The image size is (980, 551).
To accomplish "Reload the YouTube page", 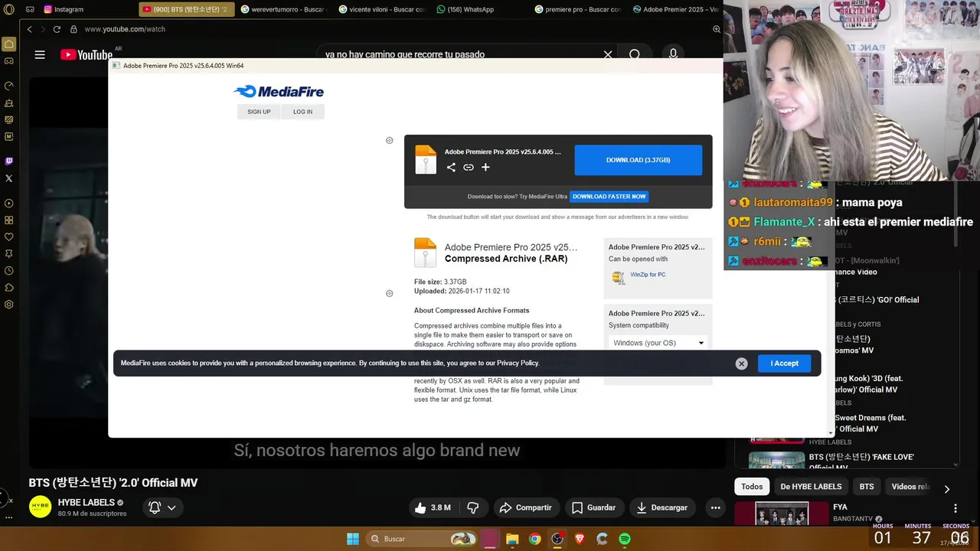I will point(57,29).
